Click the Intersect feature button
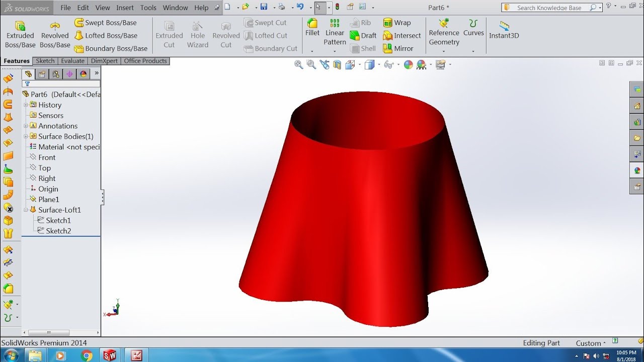Screen dimensions: 644x362 coord(401,36)
